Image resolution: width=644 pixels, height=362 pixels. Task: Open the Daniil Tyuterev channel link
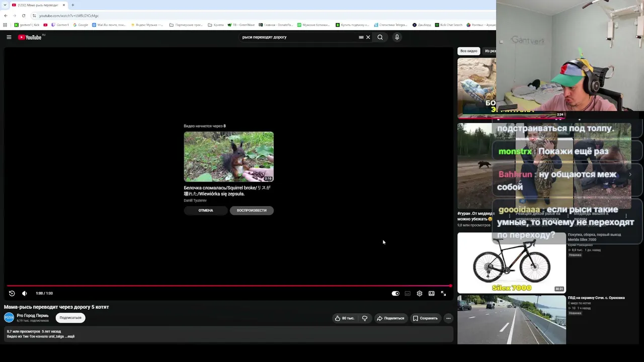[195, 201]
